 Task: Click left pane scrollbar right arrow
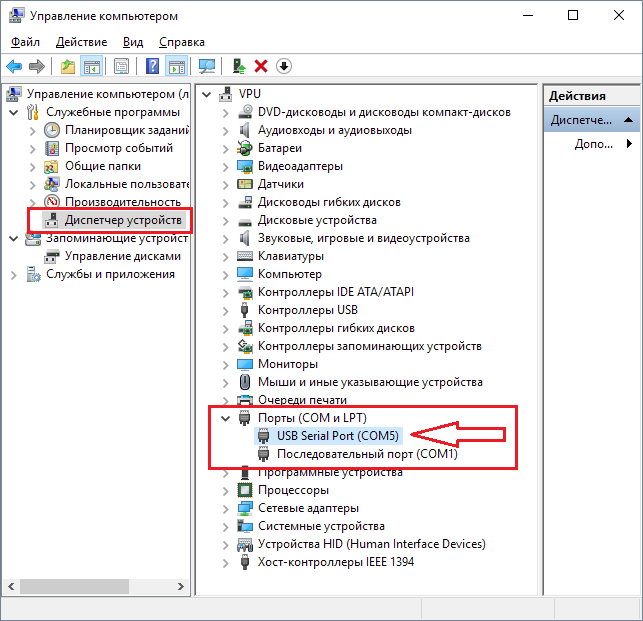(181, 586)
